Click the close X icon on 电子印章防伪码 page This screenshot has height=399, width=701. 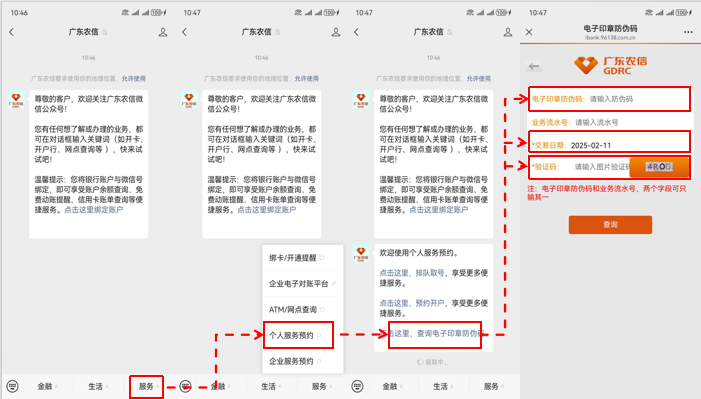click(x=529, y=32)
